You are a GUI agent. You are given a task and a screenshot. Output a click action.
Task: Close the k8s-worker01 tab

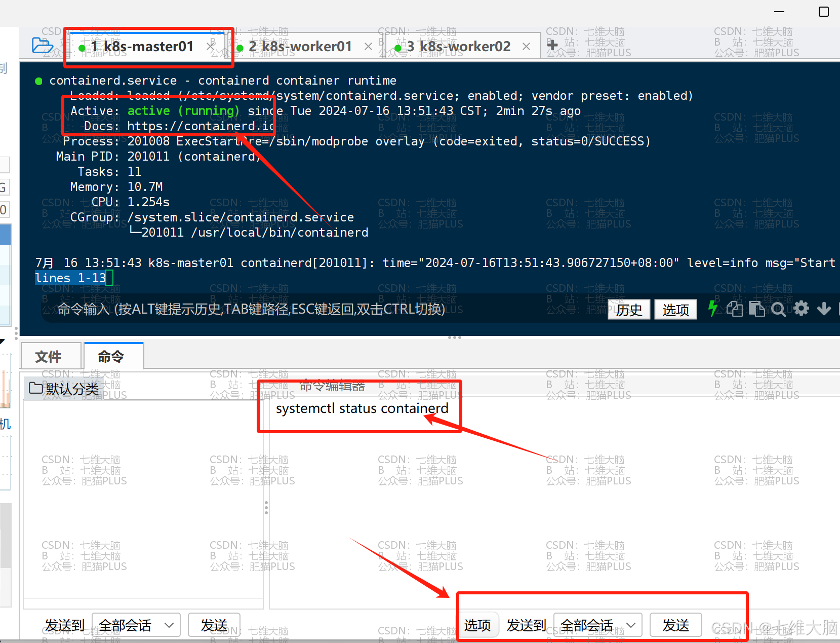coord(368,47)
